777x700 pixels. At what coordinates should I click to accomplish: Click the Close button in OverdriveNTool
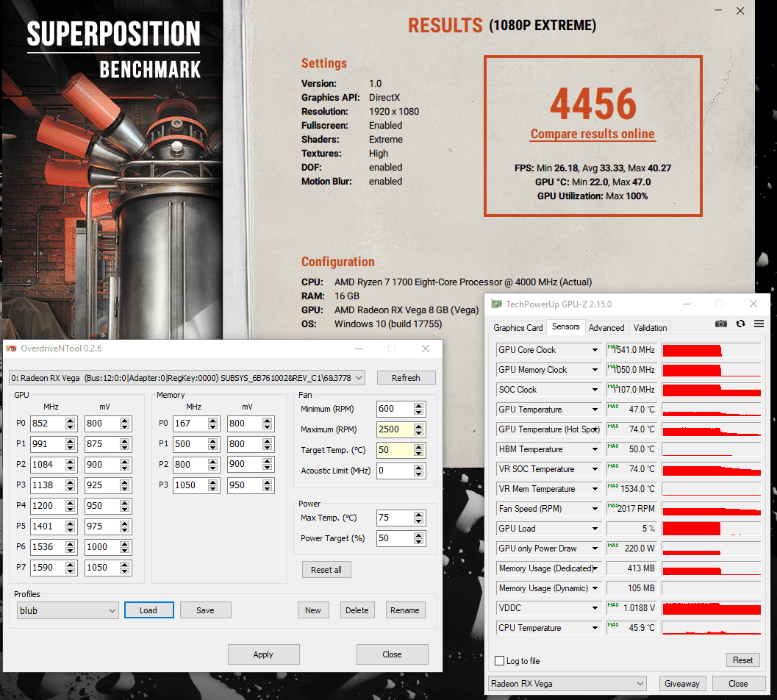coord(392,654)
